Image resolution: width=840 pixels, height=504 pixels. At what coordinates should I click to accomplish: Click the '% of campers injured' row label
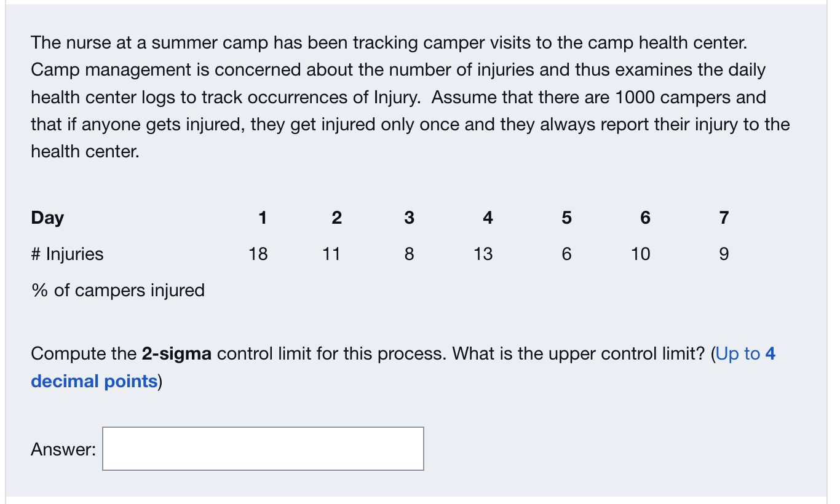click(117, 290)
